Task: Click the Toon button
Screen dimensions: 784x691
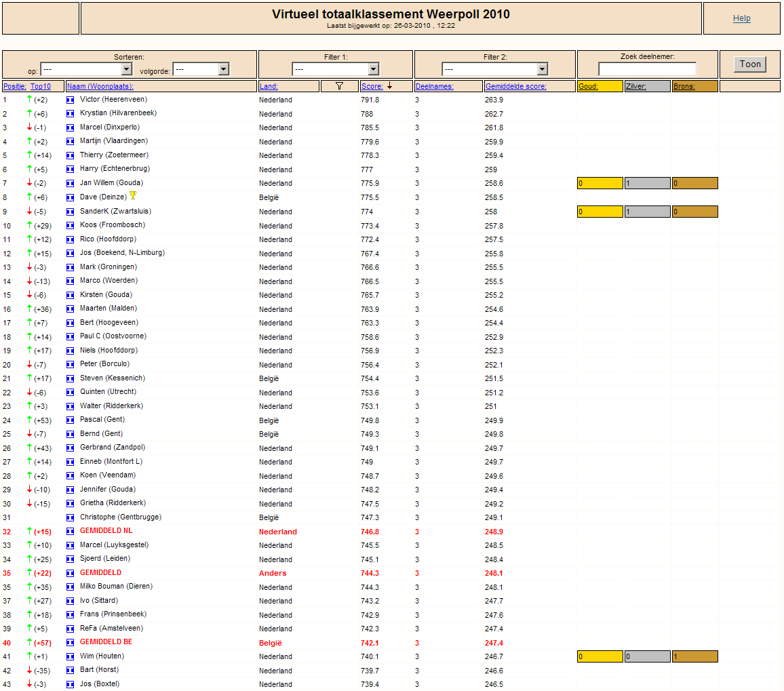Action: point(750,64)
